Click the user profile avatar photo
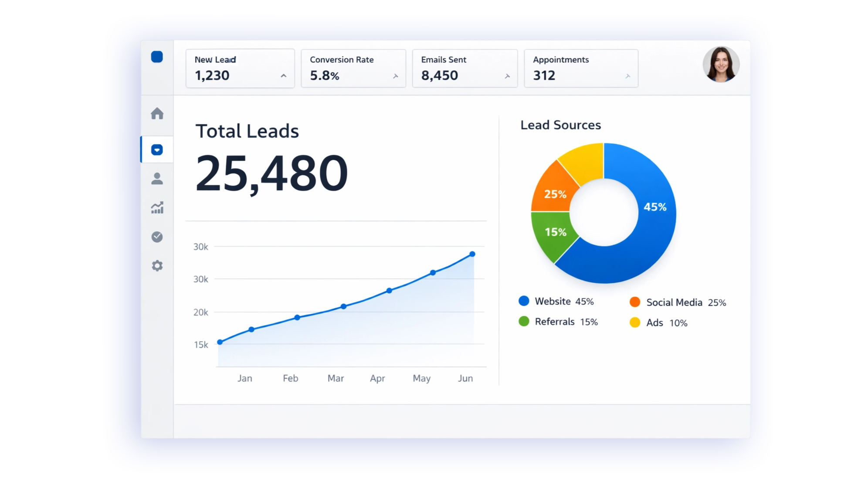 click(721, 64)
